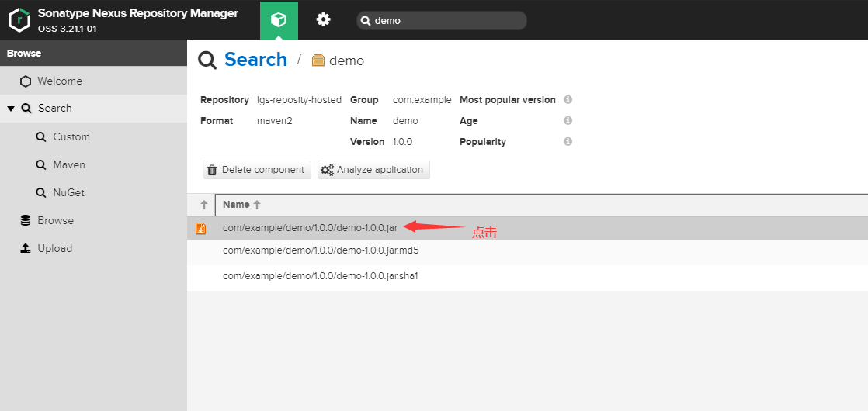Image resolution: width=868 pixels, height=411 pixels.
Task: Collapse the Search tree node arrow
Action: click(11, 109)
